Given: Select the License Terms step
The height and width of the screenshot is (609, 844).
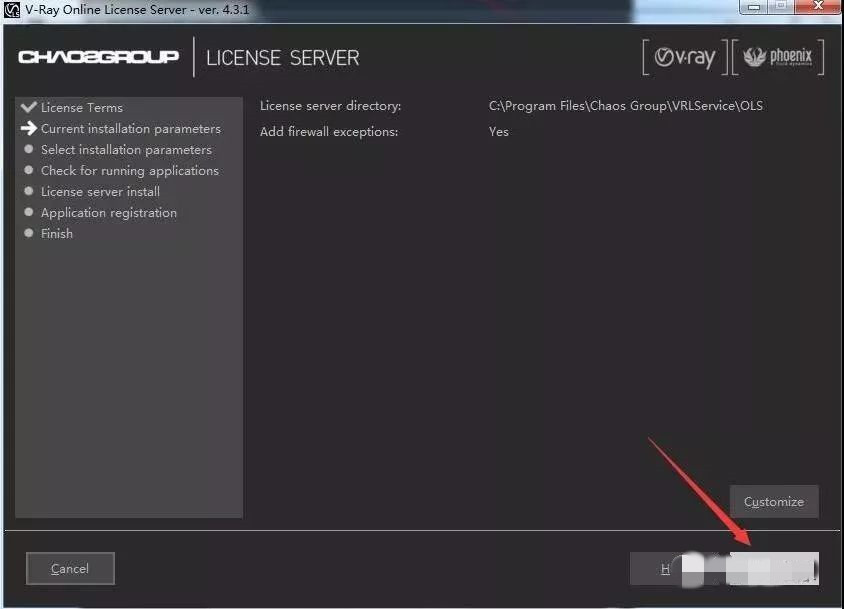Looking at the screenshot, I should pos(82,107).
